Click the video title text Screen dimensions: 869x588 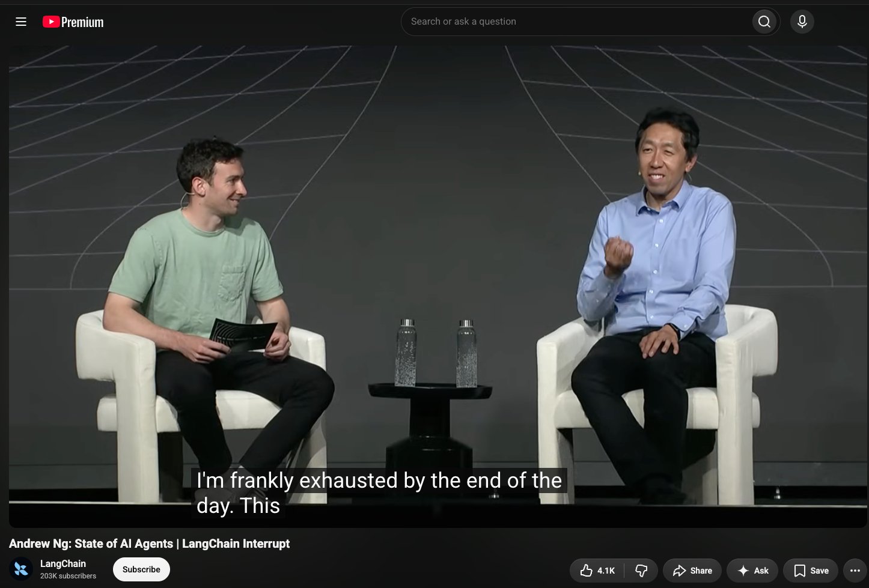[x=149, y=544]
